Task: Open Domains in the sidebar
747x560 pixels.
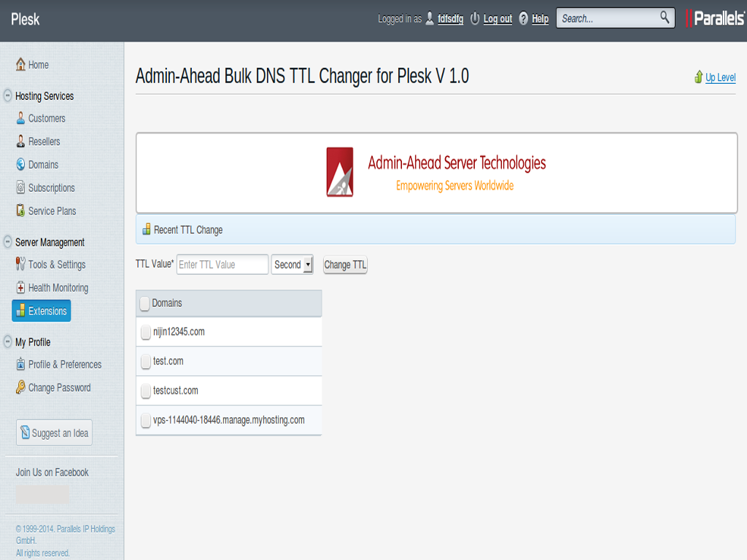Action: coord(43,165)
